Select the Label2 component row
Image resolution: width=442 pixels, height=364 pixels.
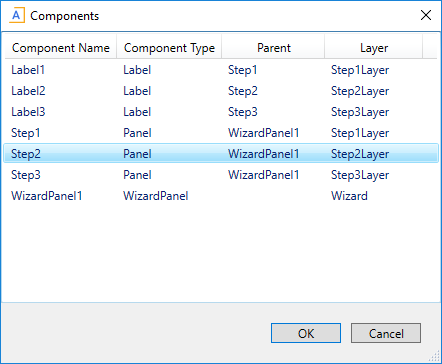click(x=221, y=91)
